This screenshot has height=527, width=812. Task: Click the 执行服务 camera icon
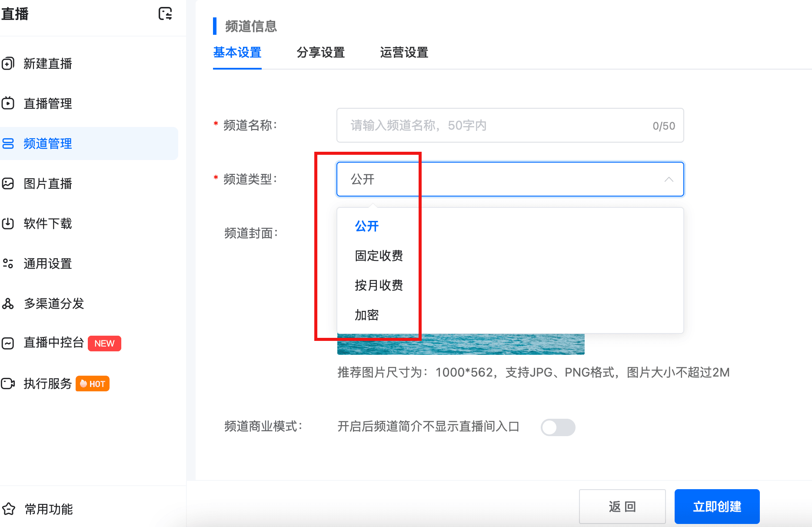8,384
